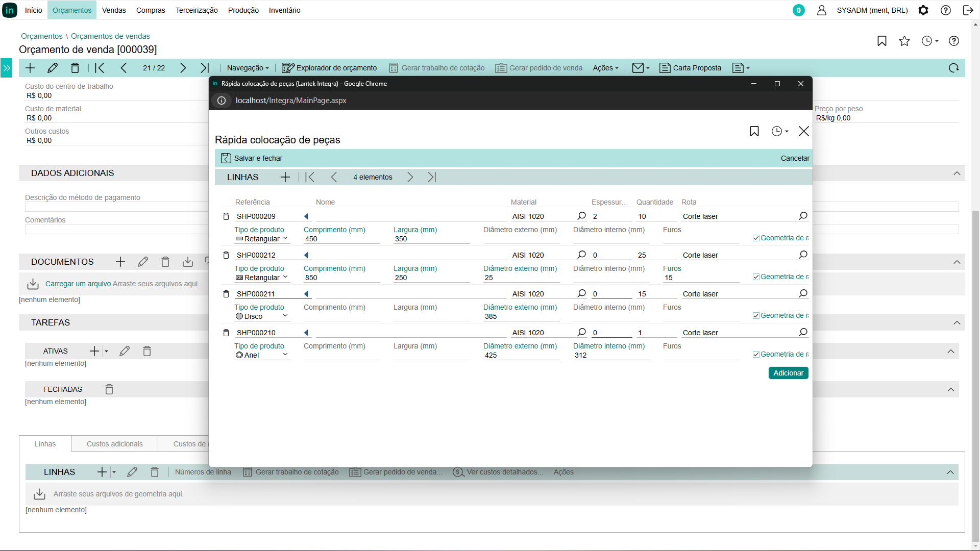Edit the orçamento with pencil icon

point(53,68)
